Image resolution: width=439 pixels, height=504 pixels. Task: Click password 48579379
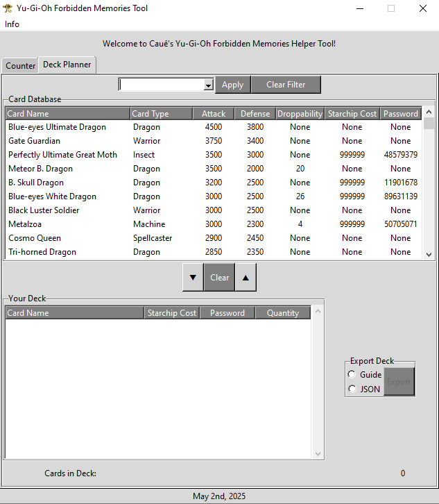[x=401, y=155]
